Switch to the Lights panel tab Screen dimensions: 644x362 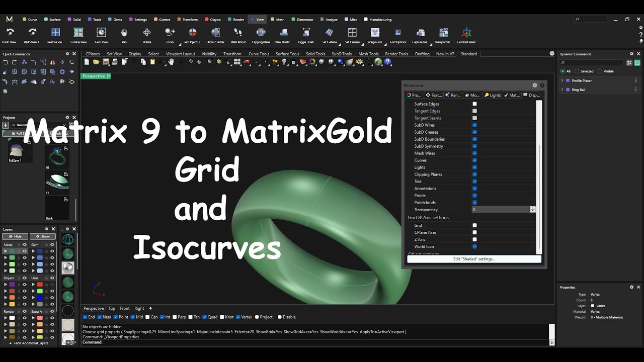pos(493,95)
